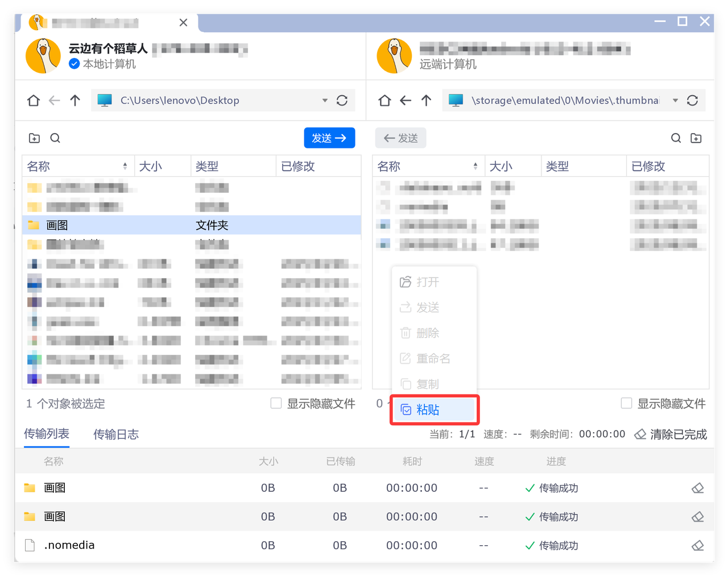Create new folder in remote pane

[x=696, y=138]
